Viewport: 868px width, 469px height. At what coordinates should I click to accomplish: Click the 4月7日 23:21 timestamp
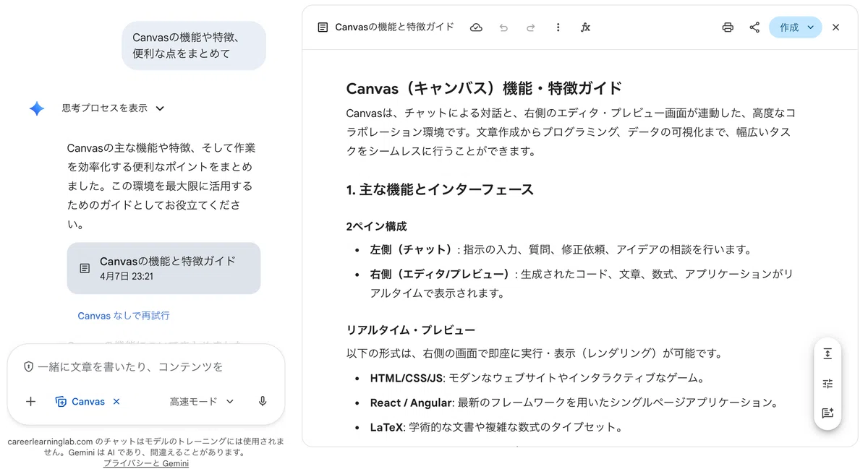(x=127, y=276)
